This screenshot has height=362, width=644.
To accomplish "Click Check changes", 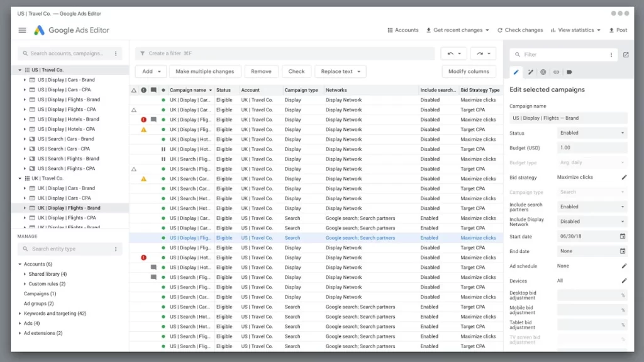I will [x=520, y=30].
